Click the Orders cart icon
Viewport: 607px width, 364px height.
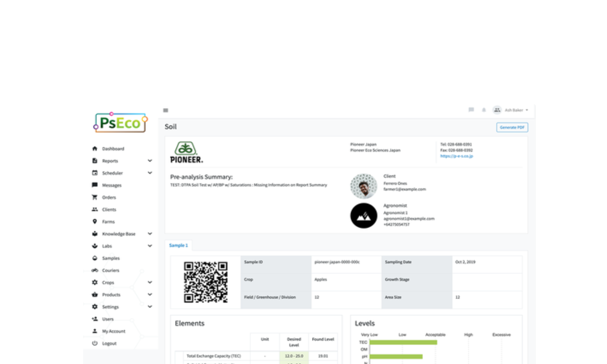95,197
